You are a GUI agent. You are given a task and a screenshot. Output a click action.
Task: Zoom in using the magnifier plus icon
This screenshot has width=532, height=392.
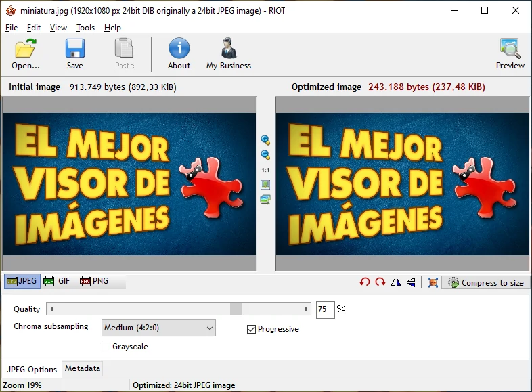[265, 140]
